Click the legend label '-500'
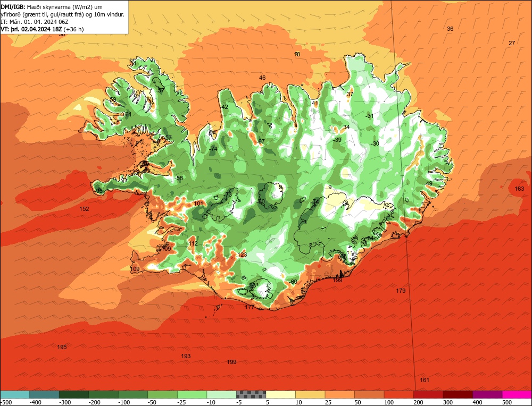Viewport: 532px width, 406px height. pyautogui.click(x=6, y=402)
